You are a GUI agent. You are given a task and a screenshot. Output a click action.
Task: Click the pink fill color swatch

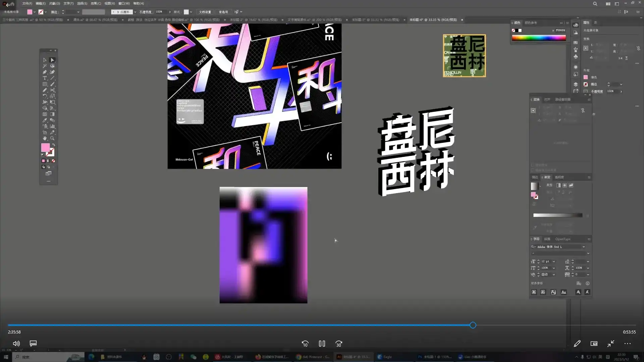(46, 147)
